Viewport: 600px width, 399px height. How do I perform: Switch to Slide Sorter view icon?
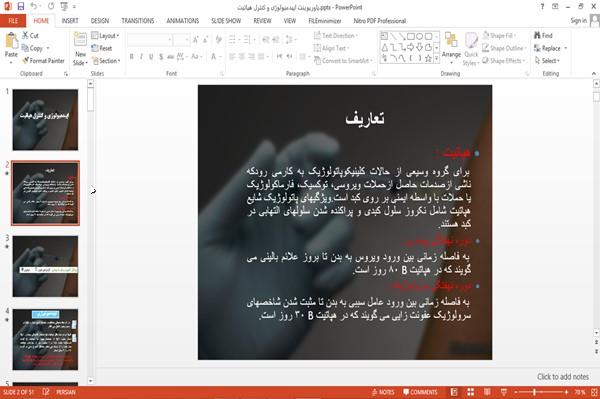(x=471, y=392)
